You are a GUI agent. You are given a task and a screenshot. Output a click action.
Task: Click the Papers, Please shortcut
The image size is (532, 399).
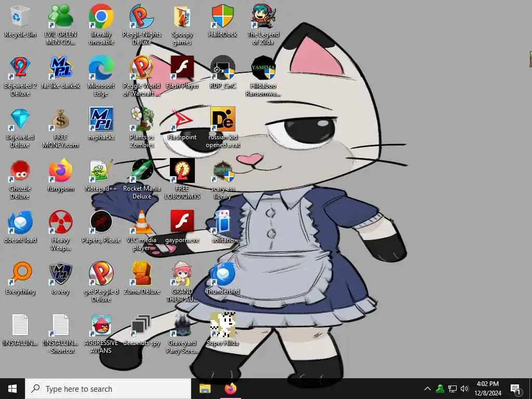pos(101,222)
